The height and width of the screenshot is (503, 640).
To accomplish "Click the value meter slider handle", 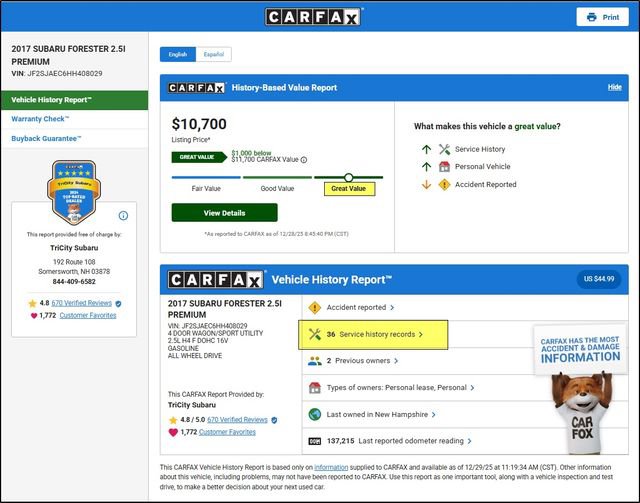I will click(x=348, y=177).
